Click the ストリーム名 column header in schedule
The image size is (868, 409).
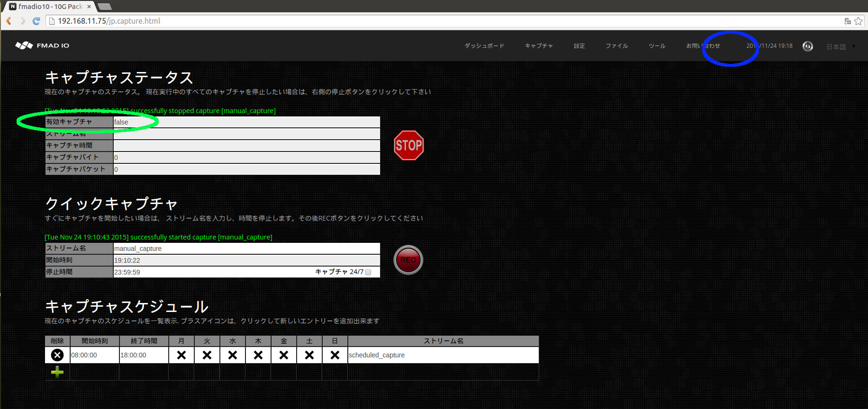[443, 341]
